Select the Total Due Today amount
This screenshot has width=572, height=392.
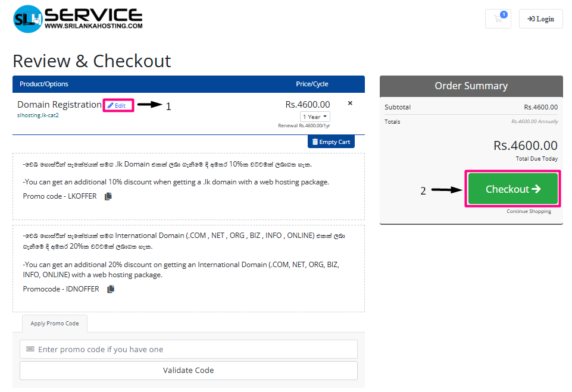525,146
